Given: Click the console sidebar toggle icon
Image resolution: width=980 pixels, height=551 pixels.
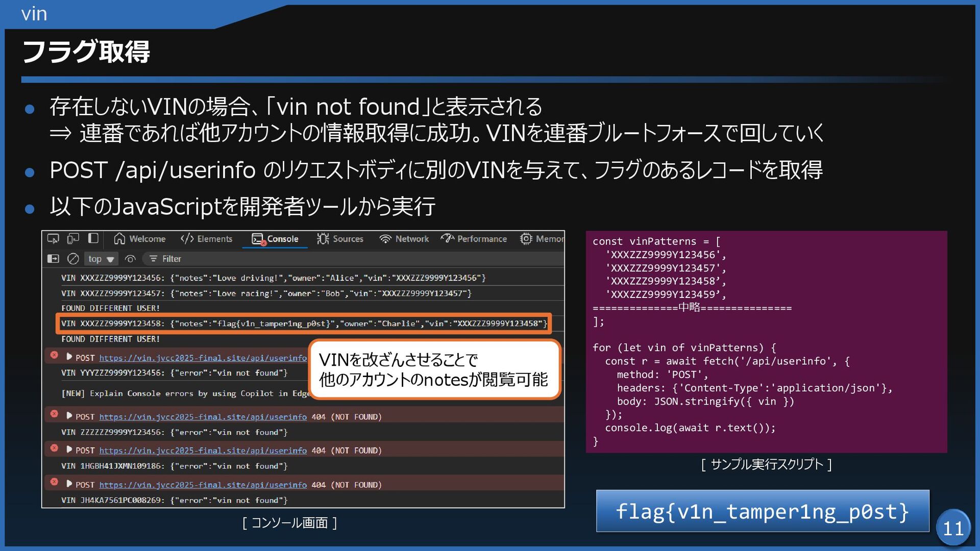Looking at the screenshot, I should tap(53, 259).
